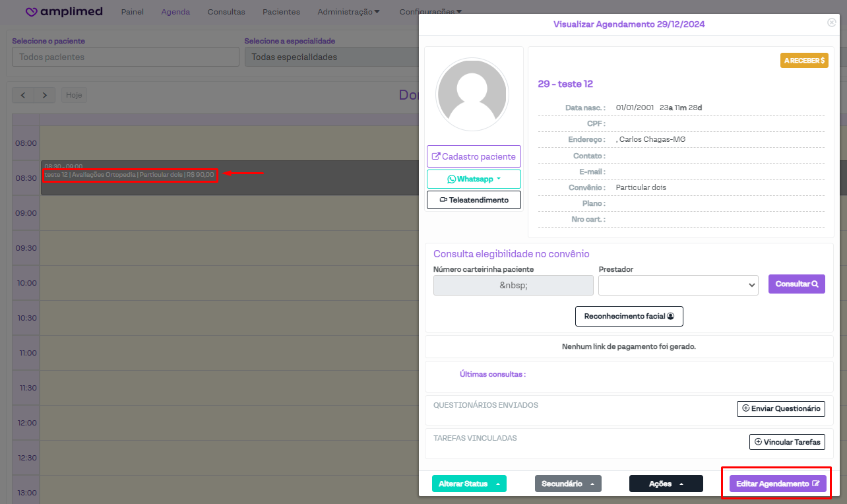Screen dimensions: 847x504
Task: Click the Amplimed logo
Action: point(63,12)
